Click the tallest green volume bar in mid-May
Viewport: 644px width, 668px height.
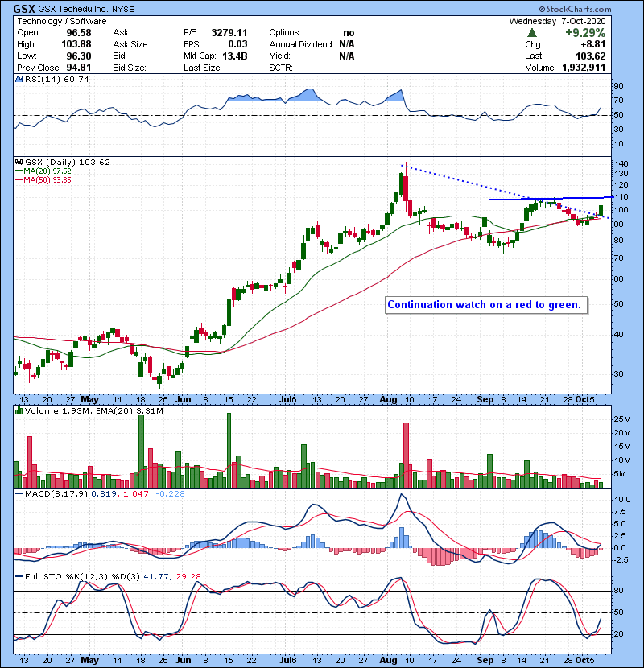141,452
